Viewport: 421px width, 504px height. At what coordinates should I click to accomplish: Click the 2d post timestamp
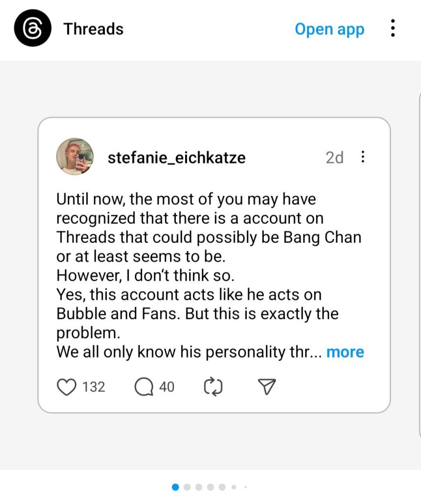pos(334,158)
